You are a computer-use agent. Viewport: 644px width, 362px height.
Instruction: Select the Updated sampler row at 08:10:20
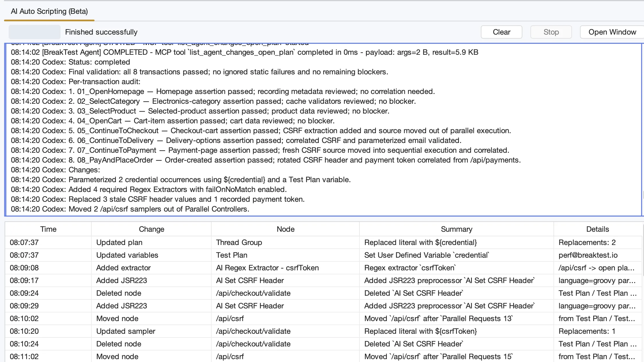pyautogui.click(x=323, y=331)
